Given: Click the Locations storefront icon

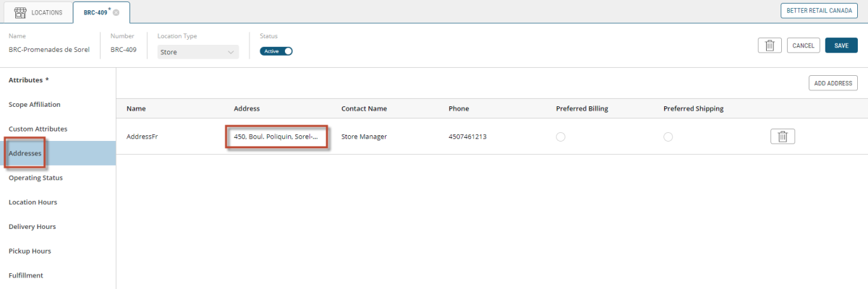Looking at the screenshot, I should click(x=21, y=12).
